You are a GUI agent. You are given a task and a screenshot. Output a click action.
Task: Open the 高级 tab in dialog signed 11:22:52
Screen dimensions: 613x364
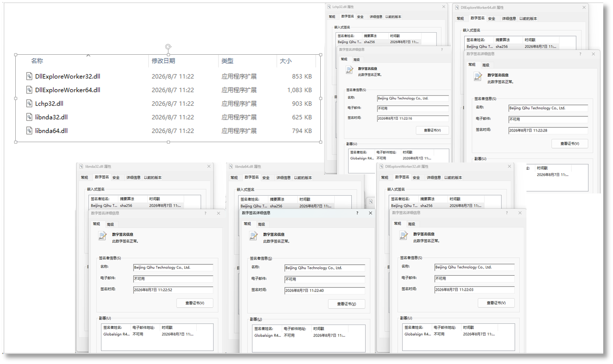(x=110, y=224)
